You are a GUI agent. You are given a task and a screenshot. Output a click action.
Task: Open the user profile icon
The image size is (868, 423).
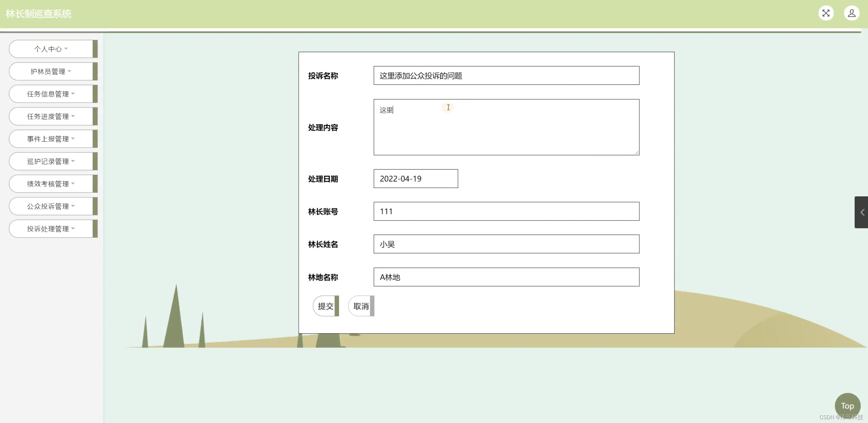coord(851,13)
